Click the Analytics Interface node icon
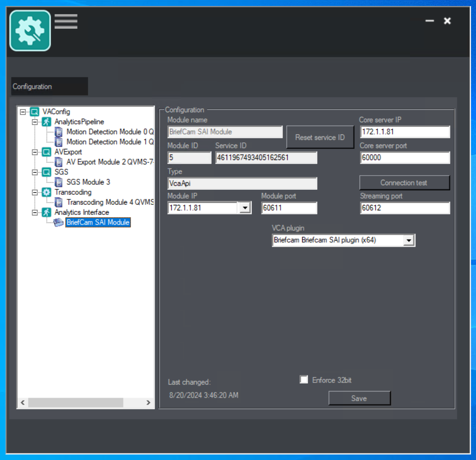Viewport: 476px width, 460px height. 46,212
